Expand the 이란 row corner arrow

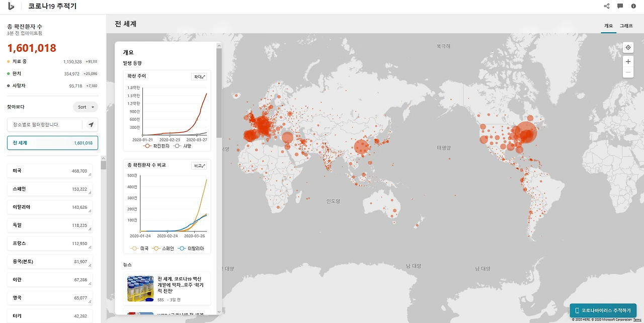[91, 284]
